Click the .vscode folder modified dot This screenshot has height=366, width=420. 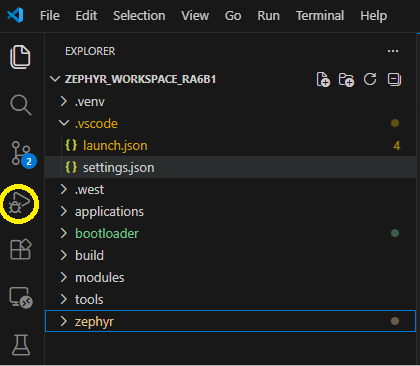pos(395,123)
